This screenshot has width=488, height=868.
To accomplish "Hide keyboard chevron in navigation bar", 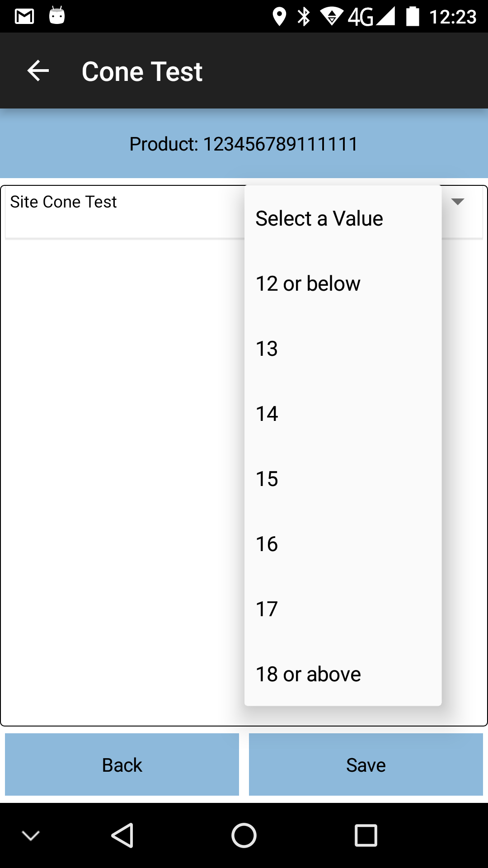I will point(31,835).
